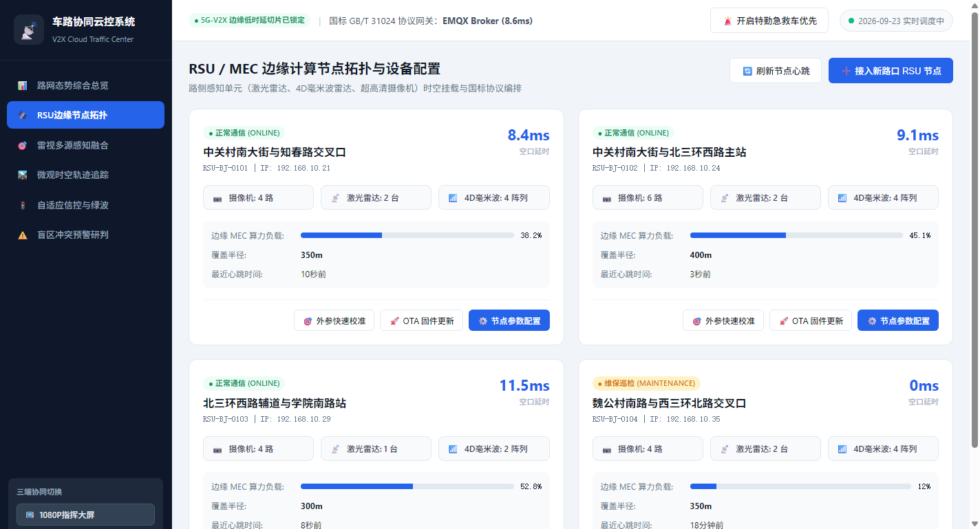The height and width of the screenshot is (529, 980).
Task: Go to 雷视多源感知融合 page
Action: (x=85, y=145)
